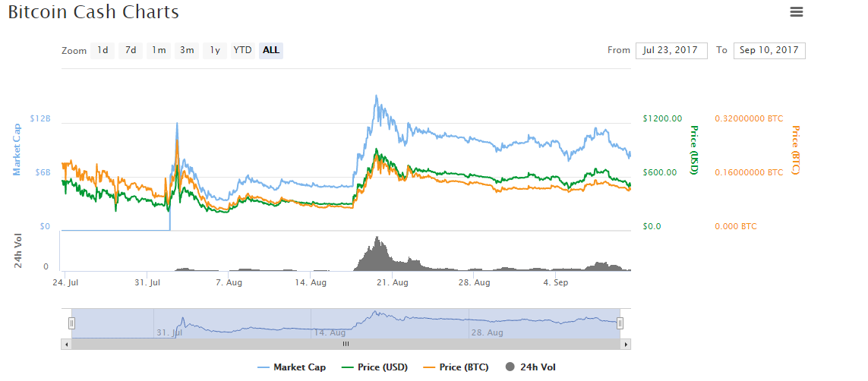Click the $6B market cap axis label
Screen dimensions: 868x381
click(x=42, y=172)
